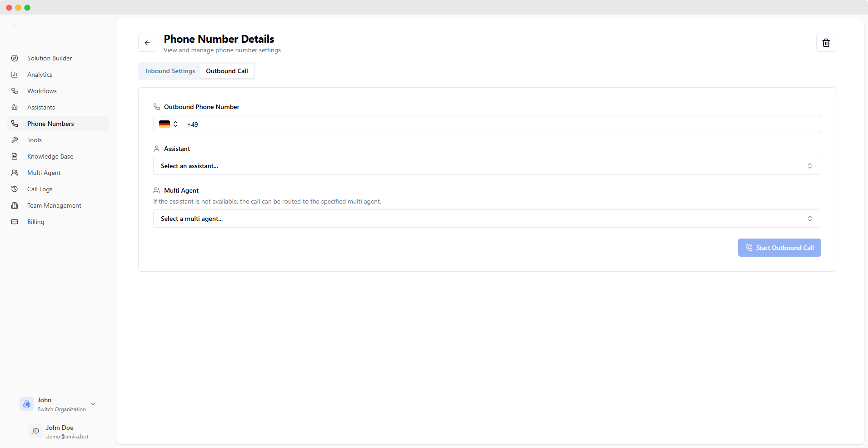Open the Select an assistant dropdown
The height and width of the screenshot is (448, 868).
[487, 166]
